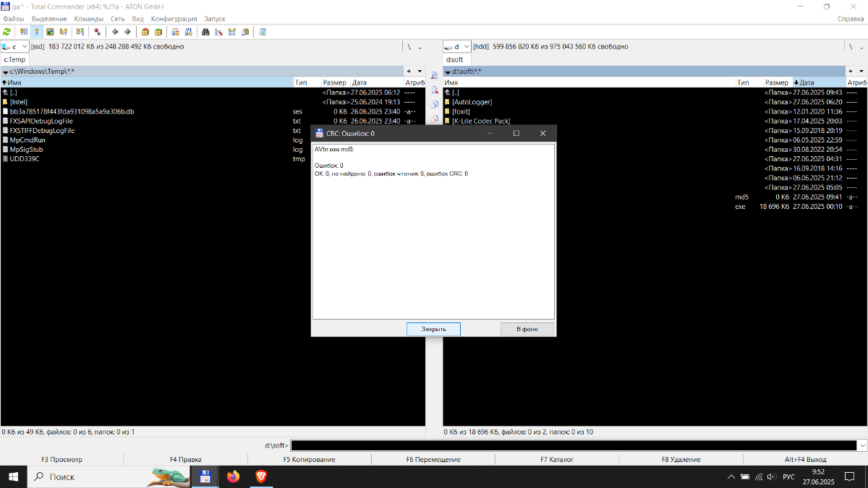Viewport: 868px width, 488px height.
Task: Click the green Reread source toolbar icon
Action: click(7, 32)
